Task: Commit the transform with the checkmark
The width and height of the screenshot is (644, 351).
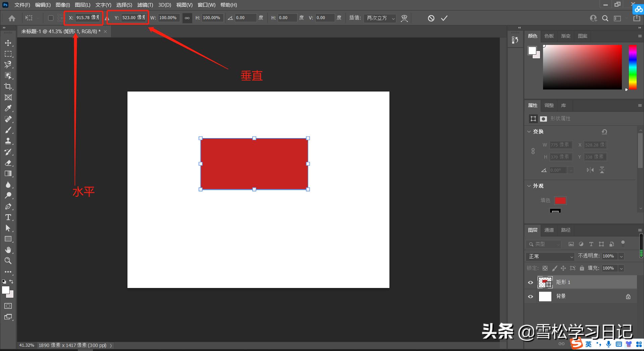Action: 444,18
